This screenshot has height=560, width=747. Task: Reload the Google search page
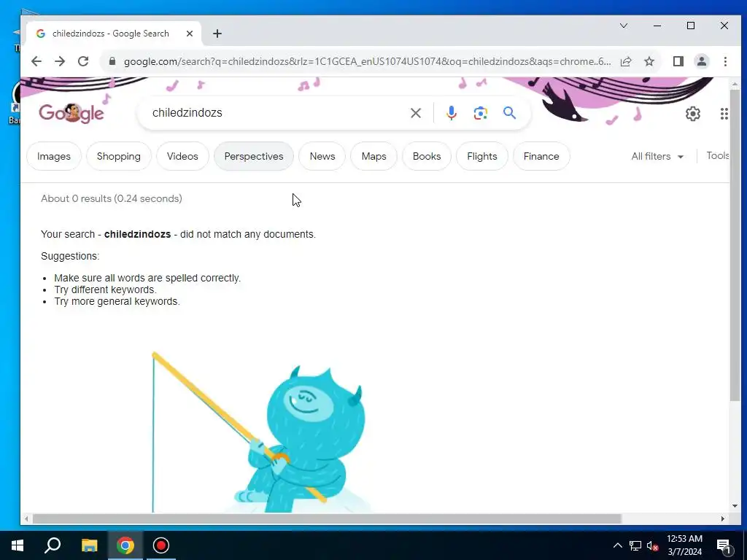pyautogui.click(x=83, y=61)
